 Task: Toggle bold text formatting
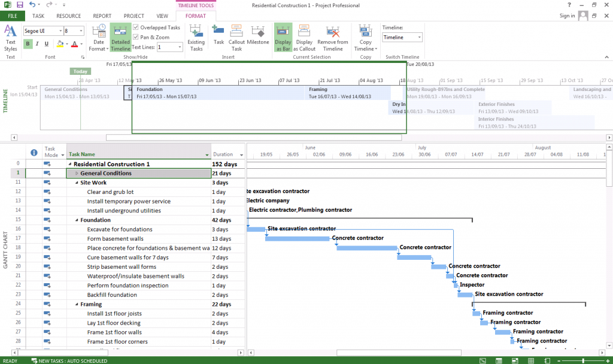[x=28, y=44]
